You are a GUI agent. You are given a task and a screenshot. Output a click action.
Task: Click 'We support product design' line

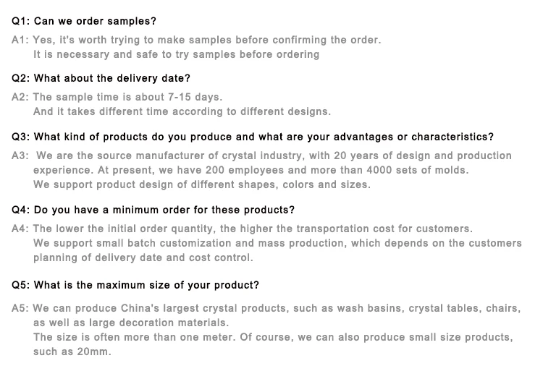[202, 184]
